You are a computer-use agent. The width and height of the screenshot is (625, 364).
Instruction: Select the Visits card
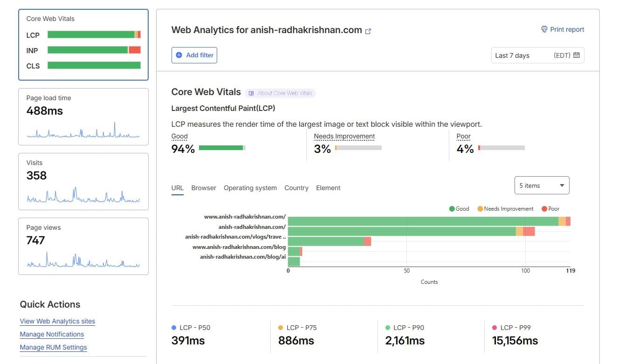(x=83, y=181)
